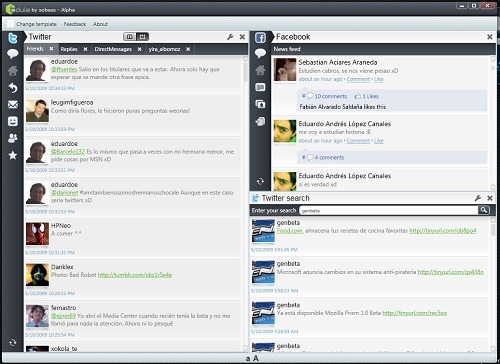Screen dimensions: 500x364
Task: Open Twitter column settings wrench
Action: click(230, 37)
